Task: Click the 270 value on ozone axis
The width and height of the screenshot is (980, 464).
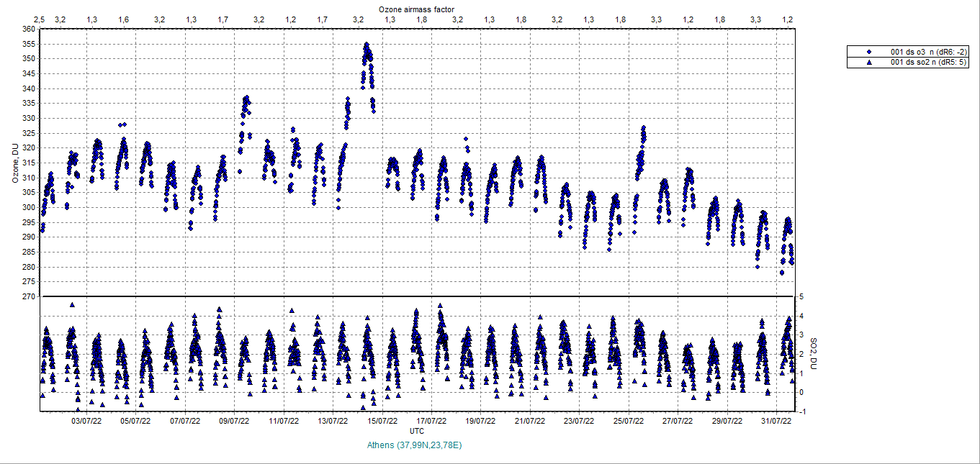Action: tap(29, 296)
